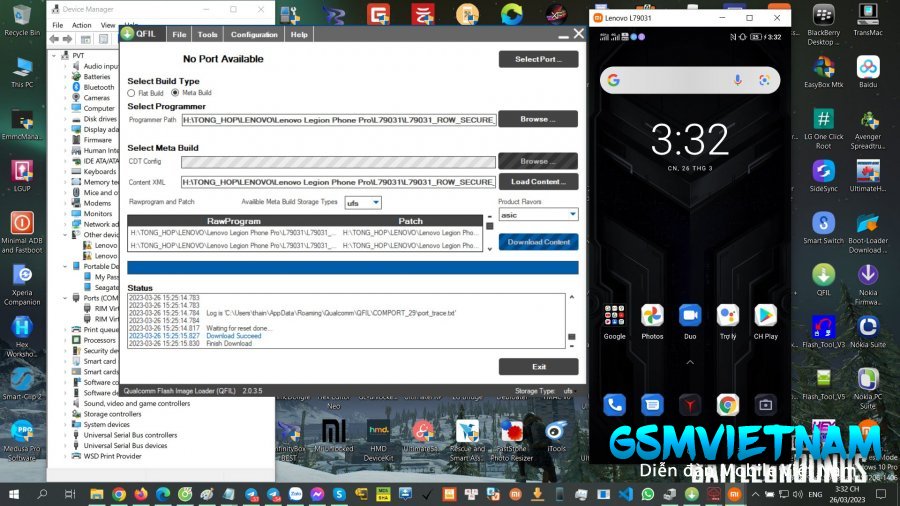Open the Hex Workshop desktop icon

[x=22, y=337]
